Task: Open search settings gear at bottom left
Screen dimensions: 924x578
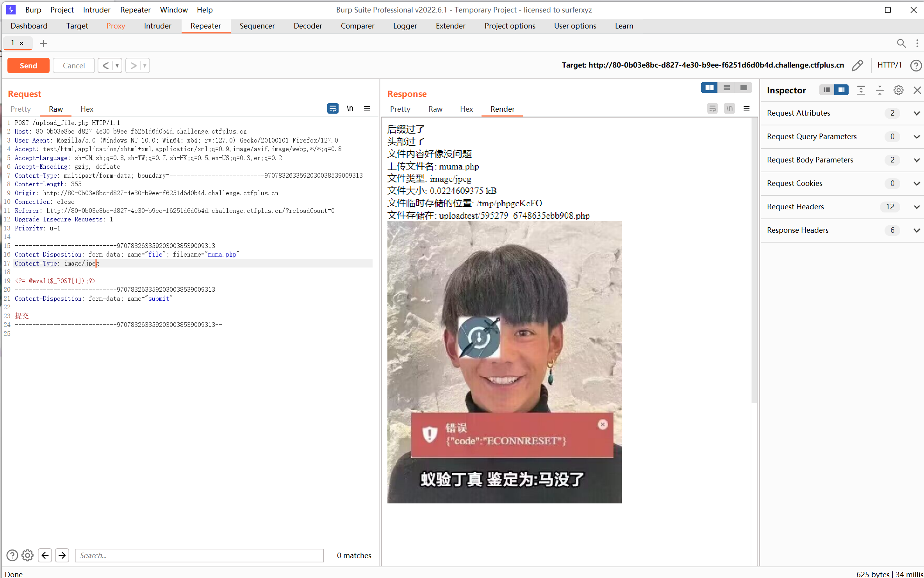Action: point(27,555)
